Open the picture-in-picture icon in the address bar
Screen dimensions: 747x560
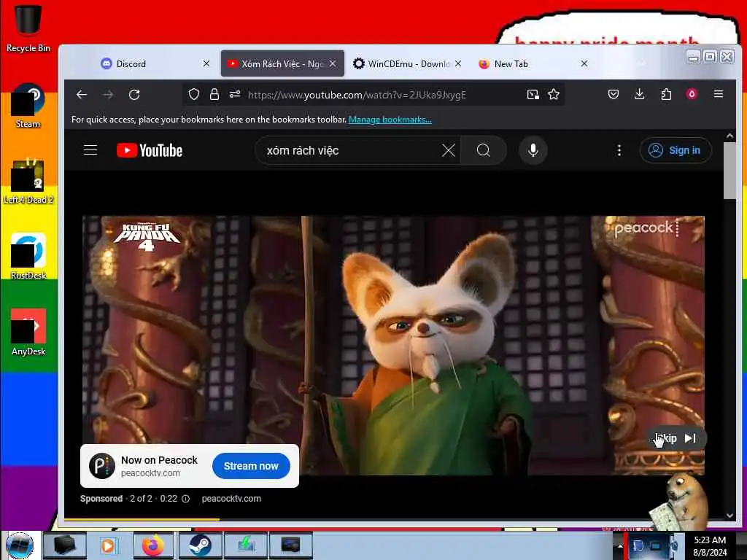coord(533,94)
